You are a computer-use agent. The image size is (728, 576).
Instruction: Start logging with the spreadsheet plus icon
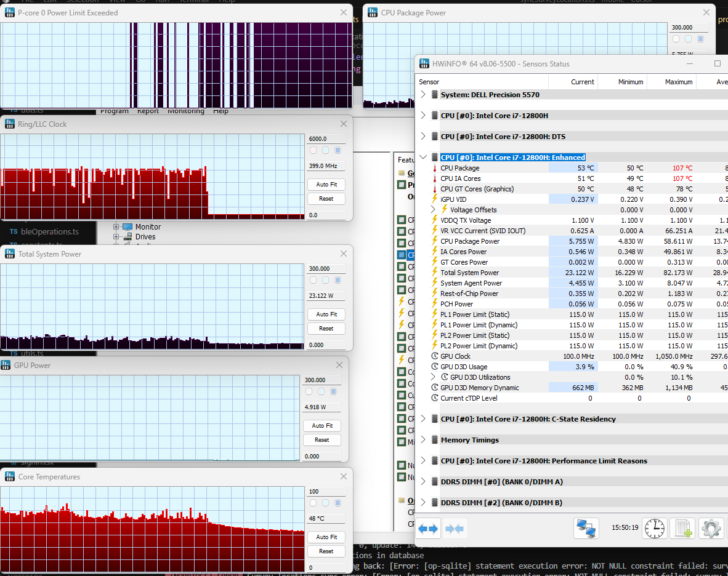coord(684,528)
